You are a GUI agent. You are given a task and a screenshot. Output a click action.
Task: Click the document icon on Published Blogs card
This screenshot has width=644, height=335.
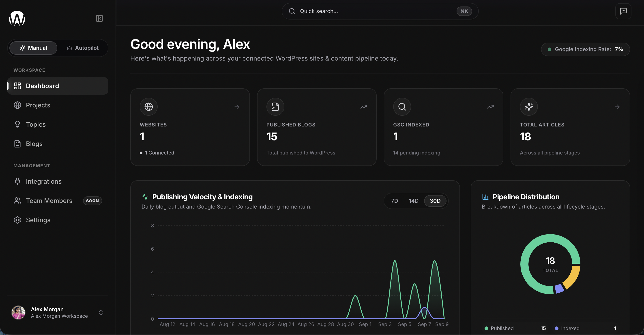coord(275,107)
